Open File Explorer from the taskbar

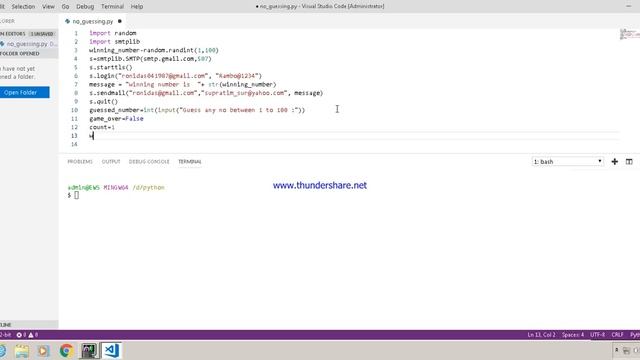pos(22,351)
